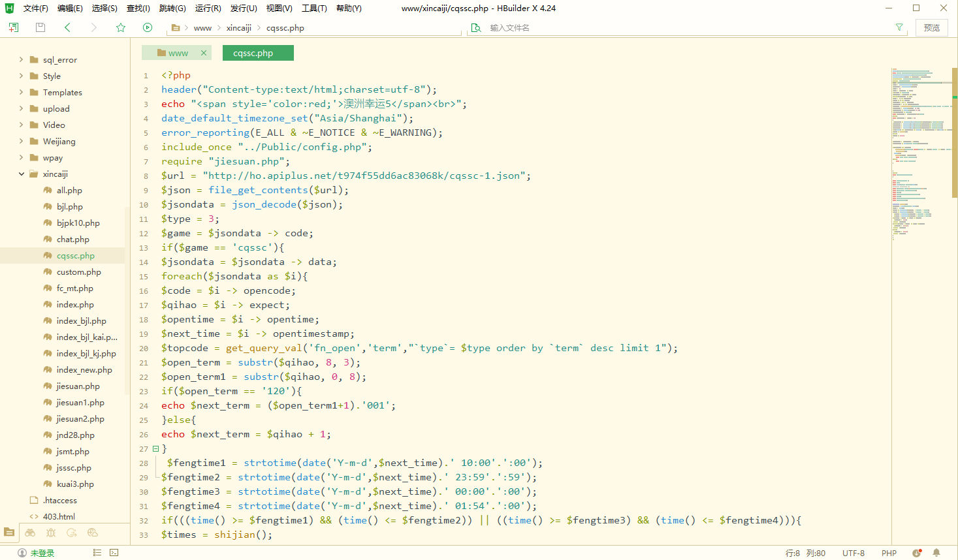Click the filter funnel icon
The width and height of the screenshot is (958, 560).
click(x=899, y=27)
